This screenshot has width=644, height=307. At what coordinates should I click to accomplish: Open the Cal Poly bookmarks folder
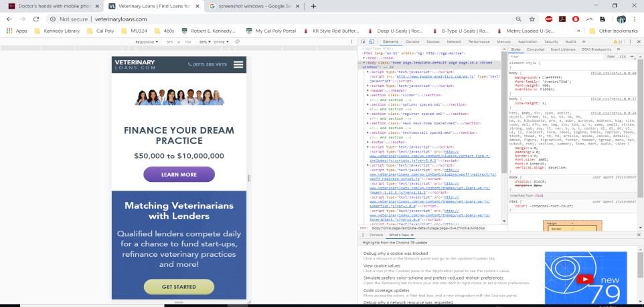pos(100,31)
